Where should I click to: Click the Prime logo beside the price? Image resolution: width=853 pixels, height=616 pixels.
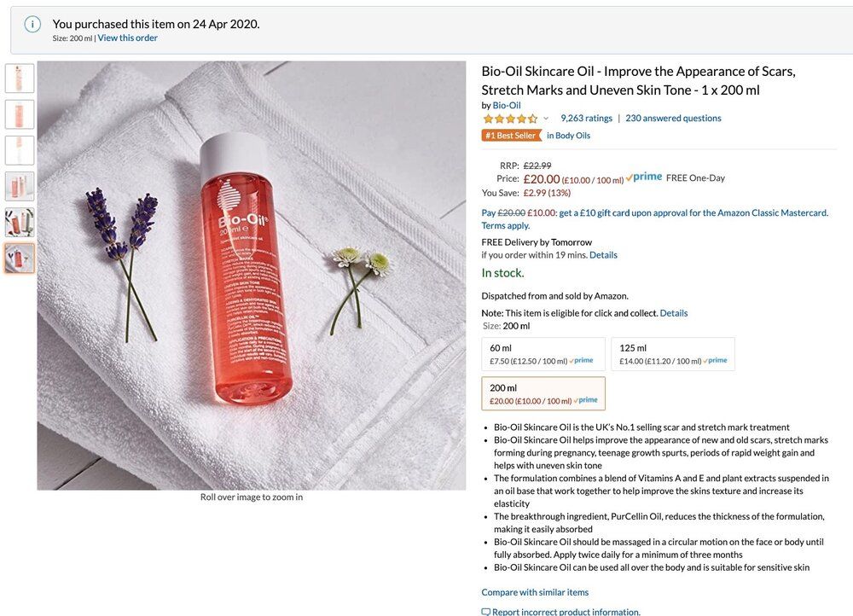pos(644,177)
